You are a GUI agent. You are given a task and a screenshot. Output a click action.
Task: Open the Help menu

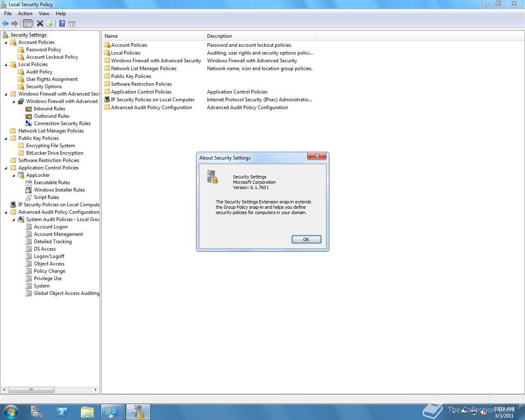click(x=61, y=14)
